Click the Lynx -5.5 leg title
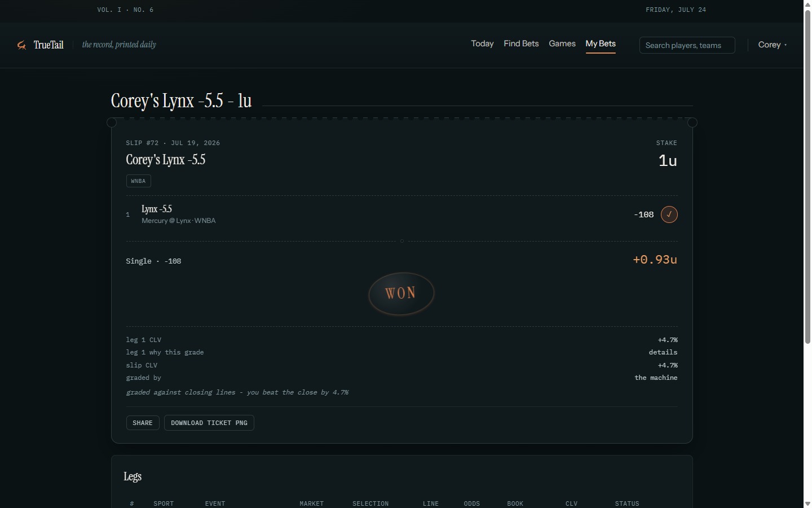This screenshot has width=812, height=508. coord(157,209)
